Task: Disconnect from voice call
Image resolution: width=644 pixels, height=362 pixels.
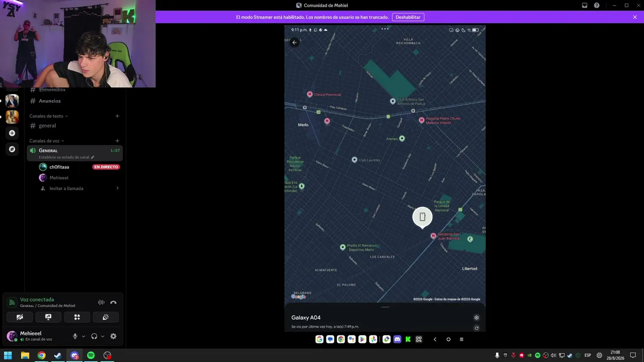Action: pyautogui.click(x=113, y=302)
